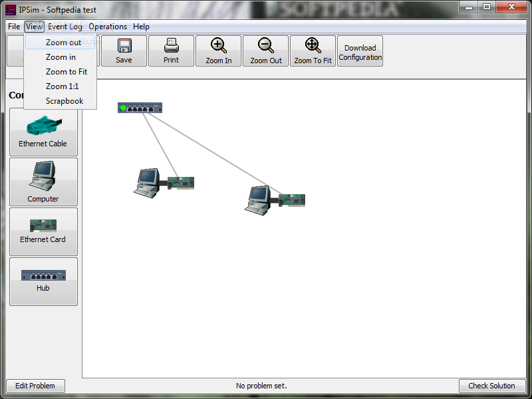
Task: Choose Zoom out from View menu
Action: coord(60,43)
